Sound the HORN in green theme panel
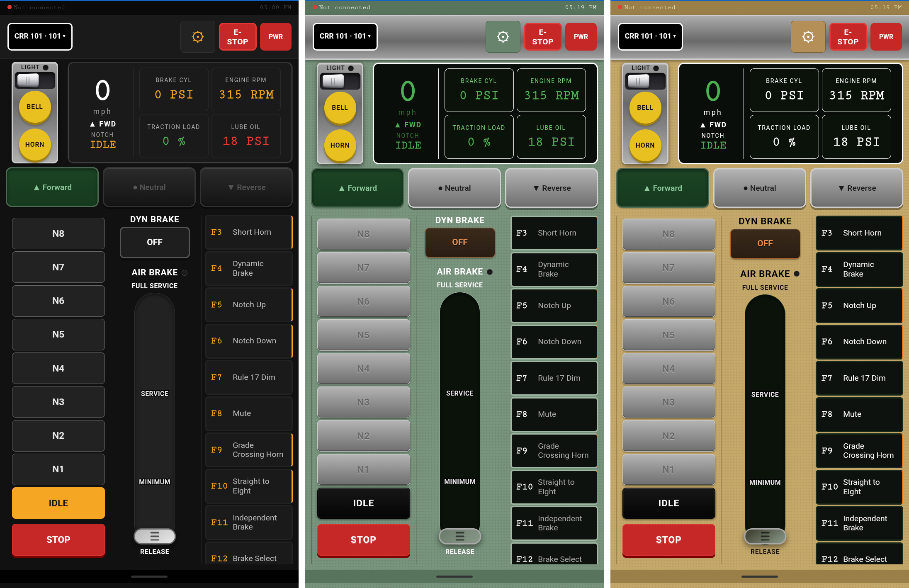Screen dimensions: 909x588 pyautogui.click(x=340, y=146)
